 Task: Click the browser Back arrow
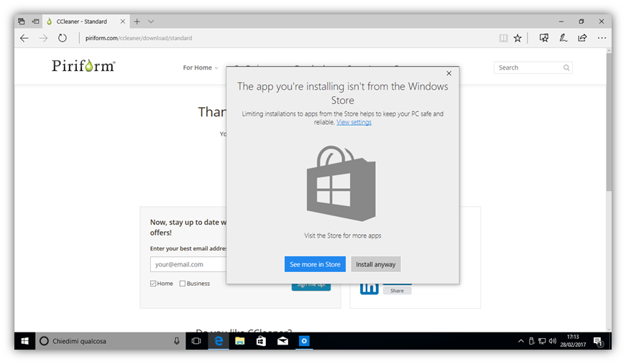click(x=24, y=38)
